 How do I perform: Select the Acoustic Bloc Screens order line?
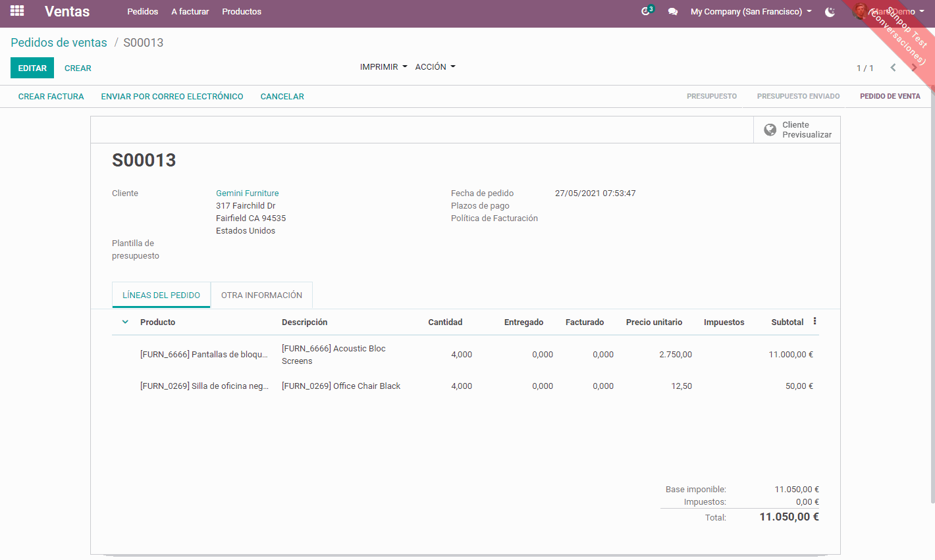(x=333, y=355)
